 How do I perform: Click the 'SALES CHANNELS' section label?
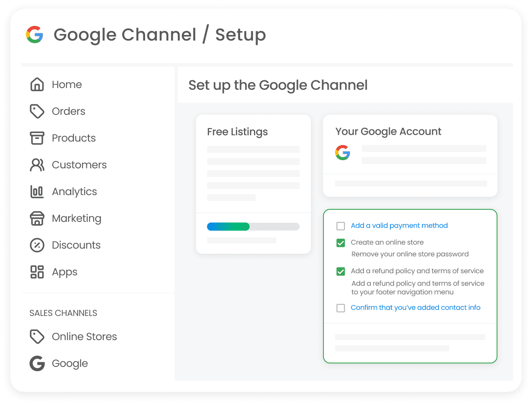point(63,313)
